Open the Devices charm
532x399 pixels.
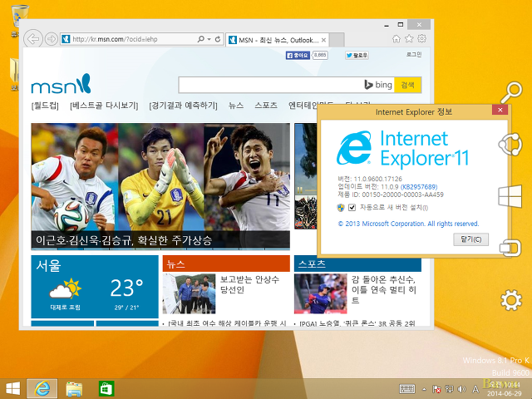(510, 248)
